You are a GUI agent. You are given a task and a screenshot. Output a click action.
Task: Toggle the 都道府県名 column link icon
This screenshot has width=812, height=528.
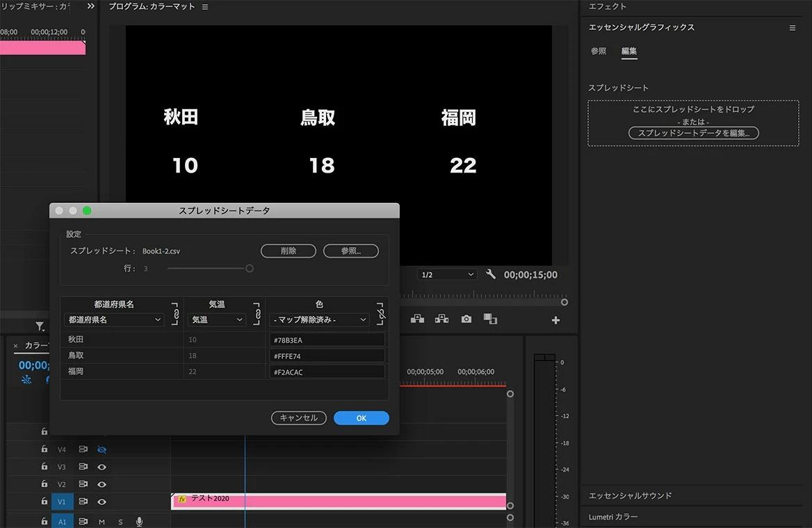click(175, 314)
